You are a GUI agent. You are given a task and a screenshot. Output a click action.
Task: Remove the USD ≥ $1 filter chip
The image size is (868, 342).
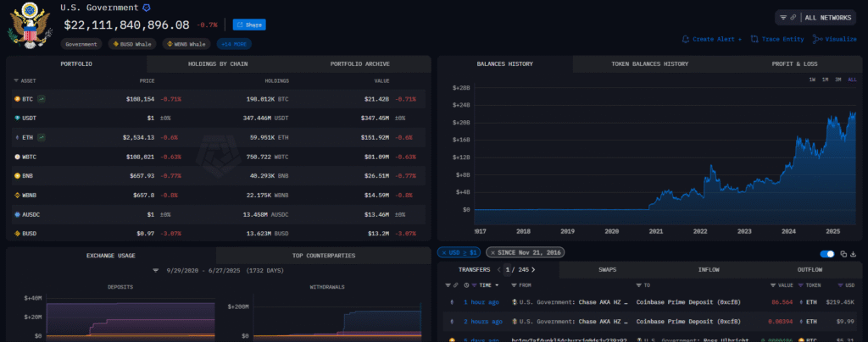tap(443, 252)
